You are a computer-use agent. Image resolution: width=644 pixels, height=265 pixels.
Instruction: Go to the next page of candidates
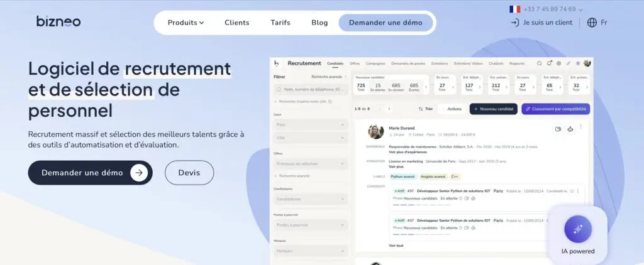[389, 109]
